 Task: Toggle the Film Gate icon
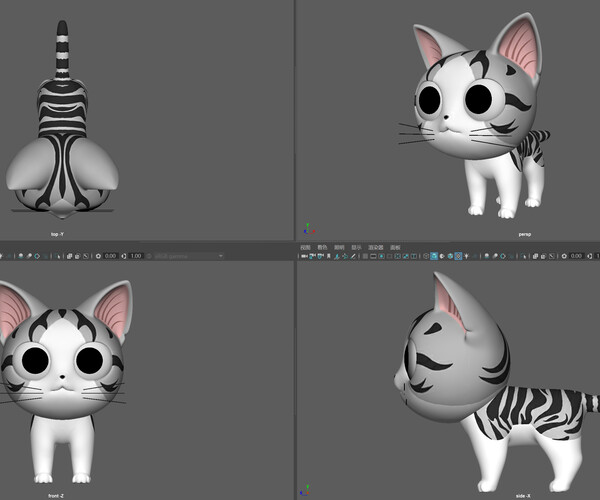point(373,256)
